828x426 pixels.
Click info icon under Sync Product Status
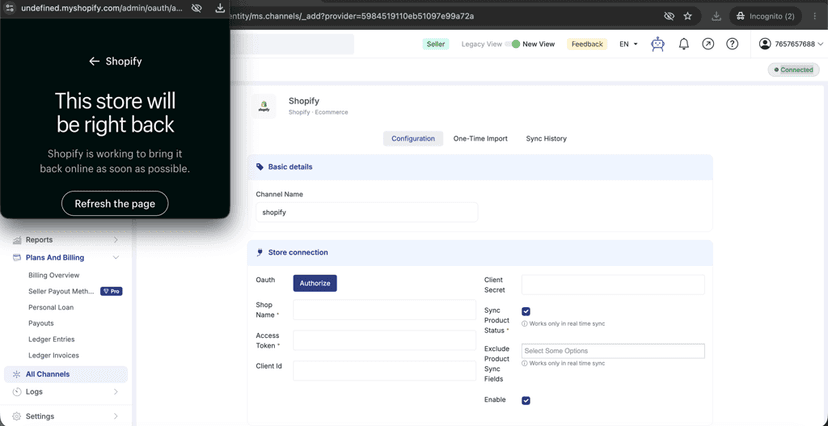524,324
